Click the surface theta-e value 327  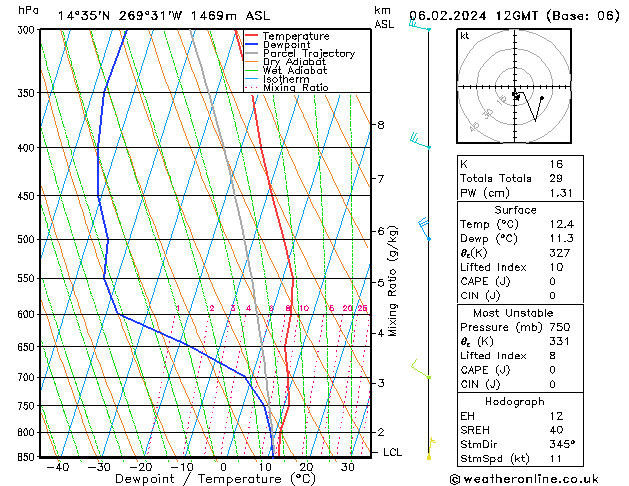coord(560,253)
